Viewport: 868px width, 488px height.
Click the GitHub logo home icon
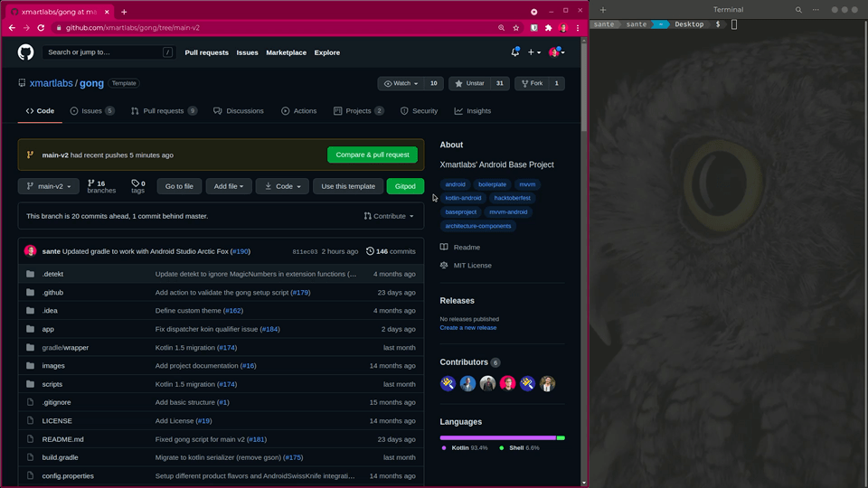[x=25, y=52]
